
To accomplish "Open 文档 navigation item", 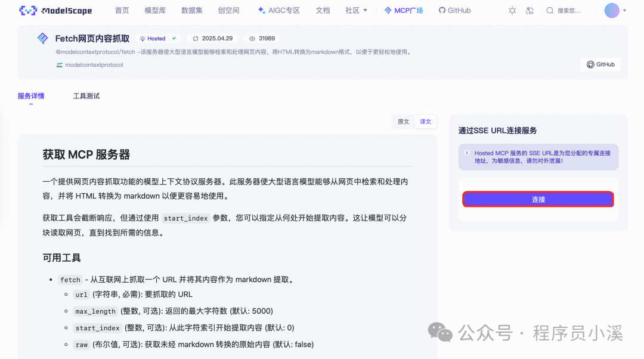I will pyautogui.click(x=323, y=11).
